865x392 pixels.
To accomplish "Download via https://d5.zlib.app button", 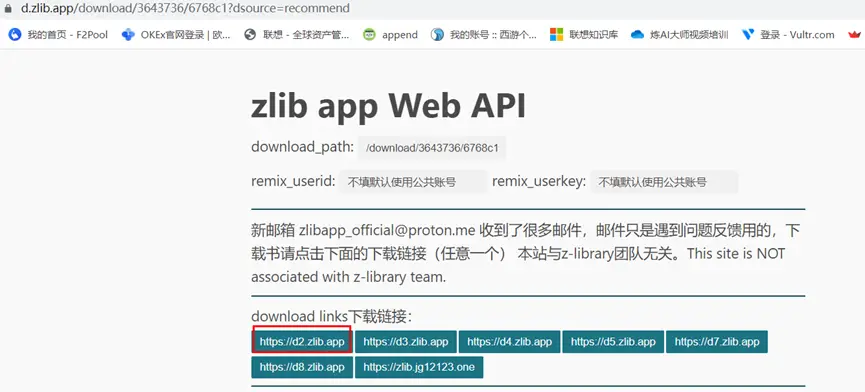I will pyautogui.click(x=613, y=342).
